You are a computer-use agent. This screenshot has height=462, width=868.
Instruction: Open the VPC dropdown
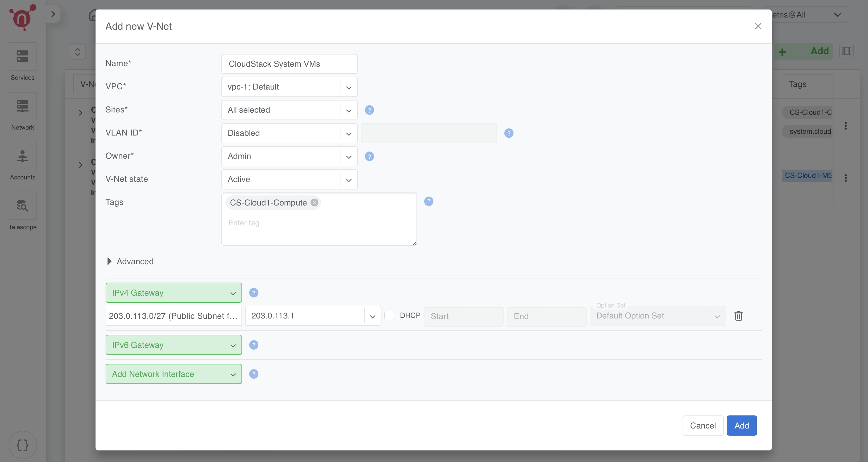289,87
